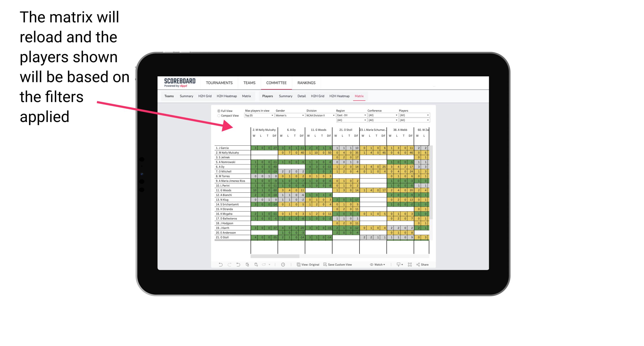Click Save Custom View button

point(341,264)
